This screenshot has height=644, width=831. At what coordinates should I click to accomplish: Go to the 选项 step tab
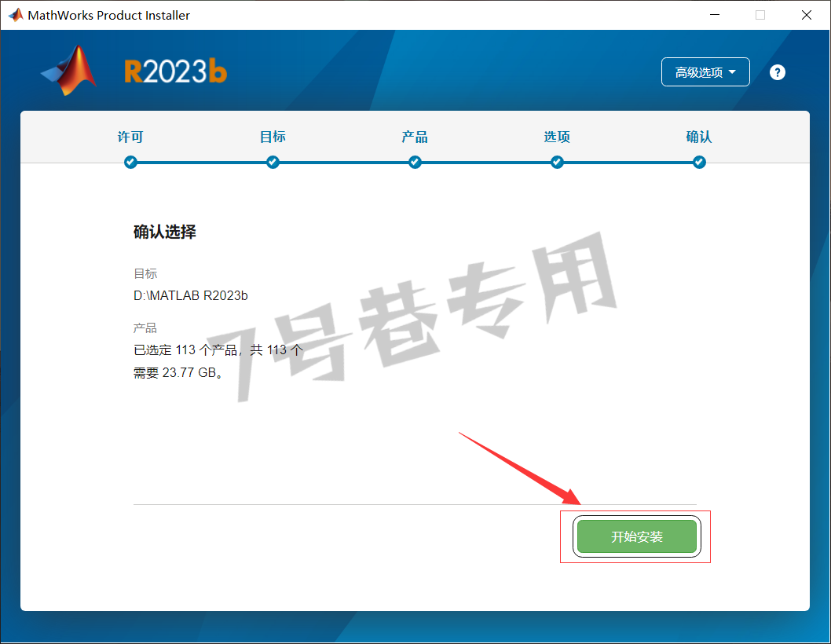556,137
